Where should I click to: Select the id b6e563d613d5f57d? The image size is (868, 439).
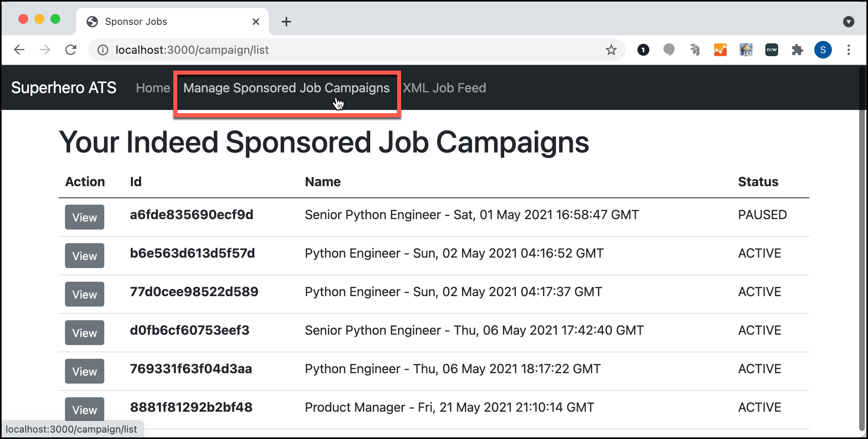pyautogui.click(x=192, y=253)
